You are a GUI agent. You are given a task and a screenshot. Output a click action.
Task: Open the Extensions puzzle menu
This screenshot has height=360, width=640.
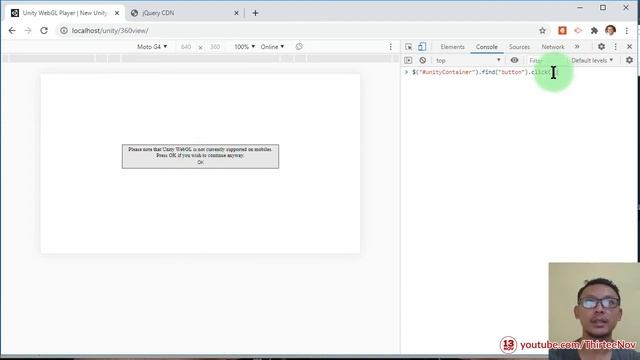pyautogui.click(x=594, y=31)
